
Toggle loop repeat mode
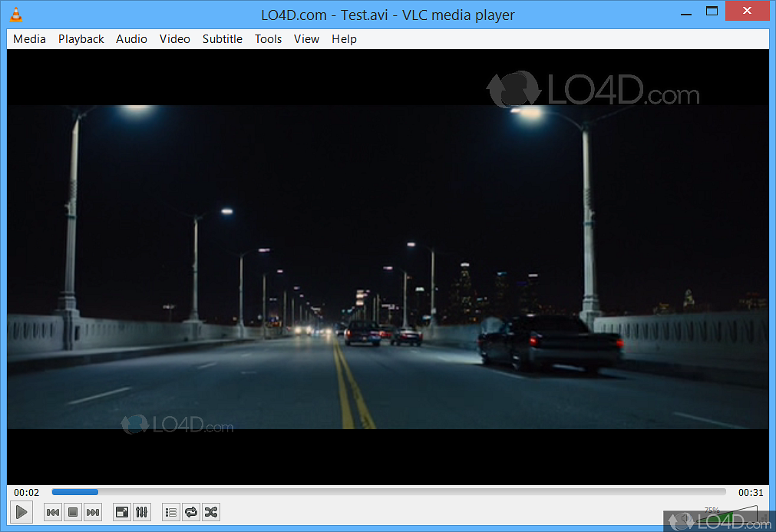click(191, 512)
